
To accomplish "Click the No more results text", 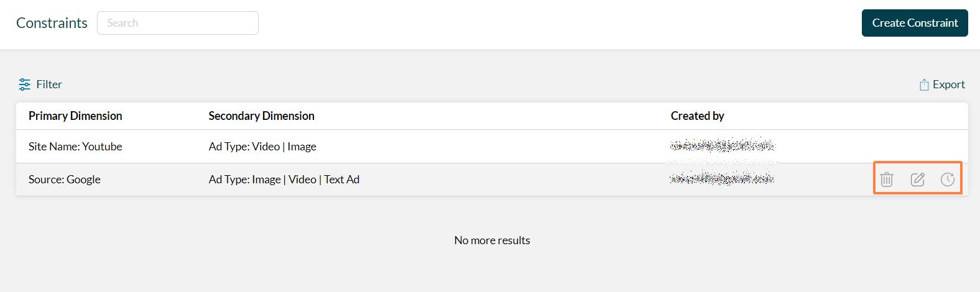I will pos(492,240).
